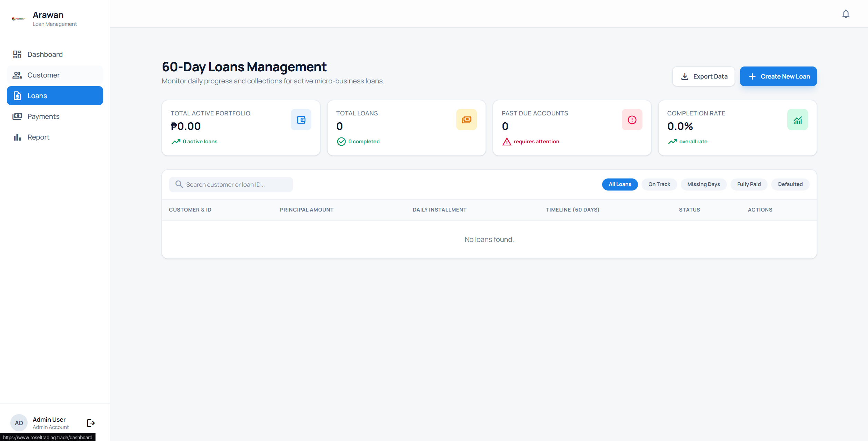The height and width of the screenshot is (441, 868).
Task: Click the Dashboard grid icon in sidebar
Action: 17,54
